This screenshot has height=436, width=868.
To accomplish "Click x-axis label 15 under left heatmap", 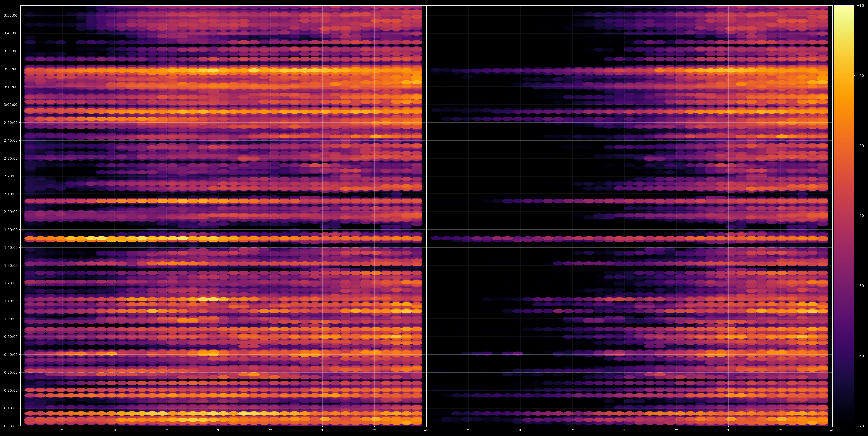I will click(166, 430).
